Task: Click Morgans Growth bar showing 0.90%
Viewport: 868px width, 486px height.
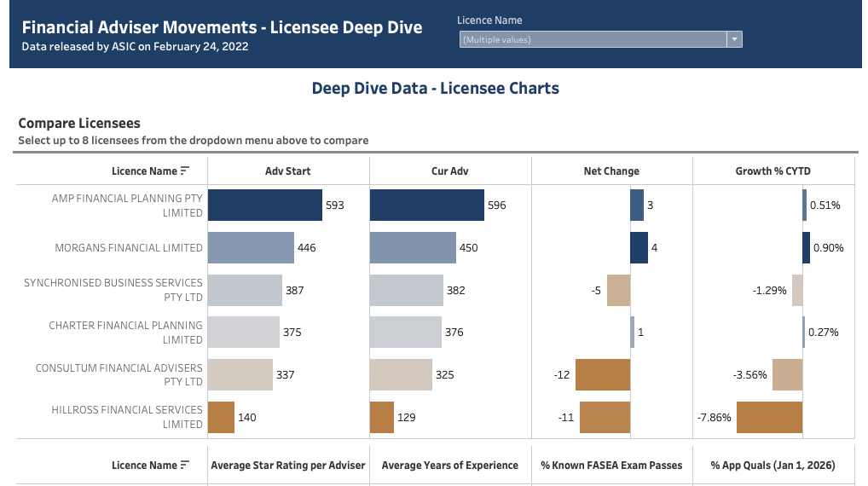Action: pos(807,247)
